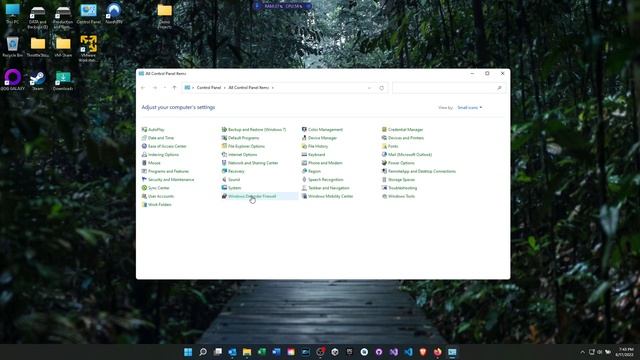
Task: Open Mouse settings
Action: (151, 163)
